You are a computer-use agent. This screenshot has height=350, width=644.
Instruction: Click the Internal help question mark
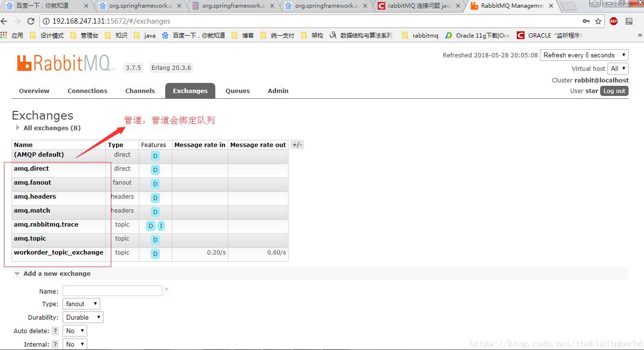pos(55,345)
